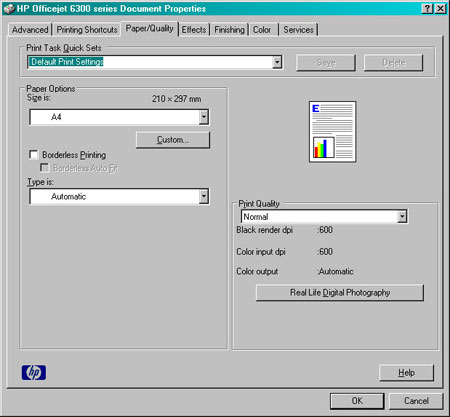
Task: Open the Print Task Quick Sets dropdown
Action: [277, 62]
